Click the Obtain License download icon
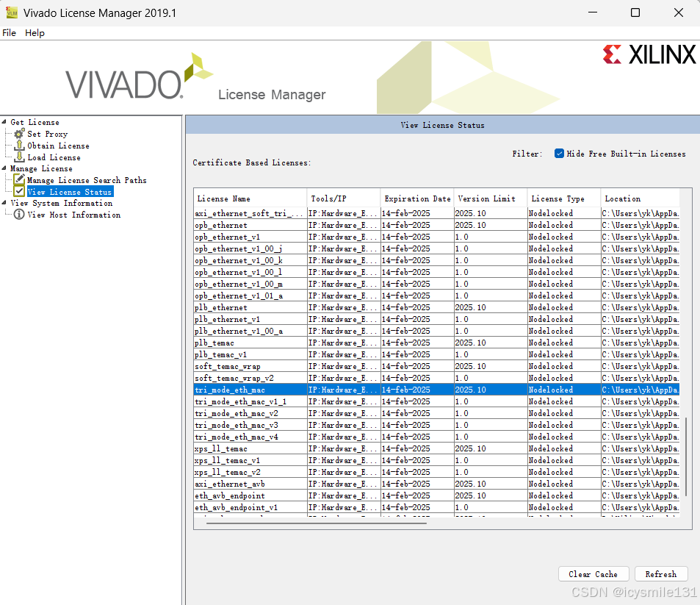Image resolution: width=700 pixels, height=605 pixels. 19,146
